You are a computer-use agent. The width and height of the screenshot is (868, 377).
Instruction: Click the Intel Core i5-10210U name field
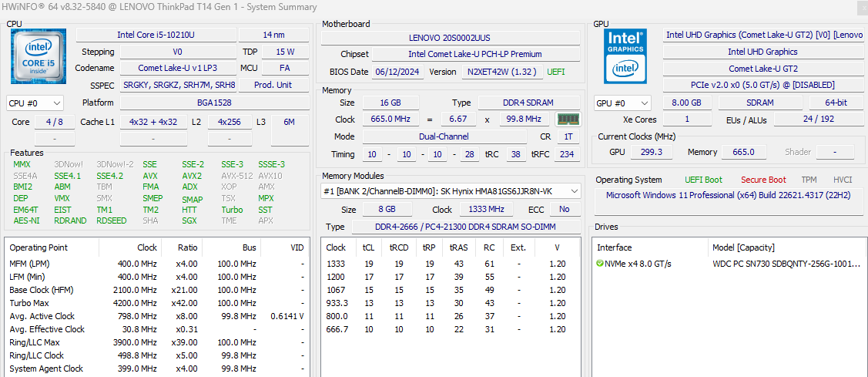[x=155, y=35]
